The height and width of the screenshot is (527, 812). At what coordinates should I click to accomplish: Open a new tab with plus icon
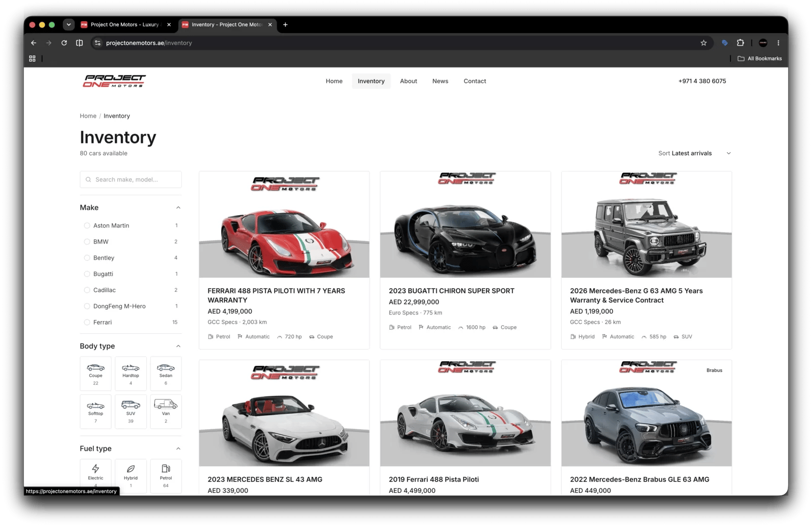pyautogui.click(x=285, y=24)
